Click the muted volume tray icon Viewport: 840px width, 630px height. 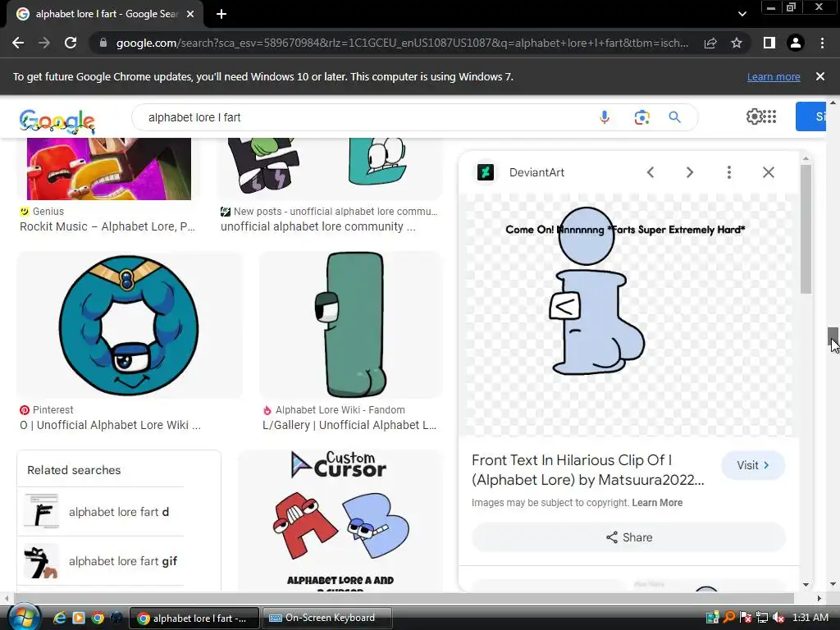(x=778, y=618)
